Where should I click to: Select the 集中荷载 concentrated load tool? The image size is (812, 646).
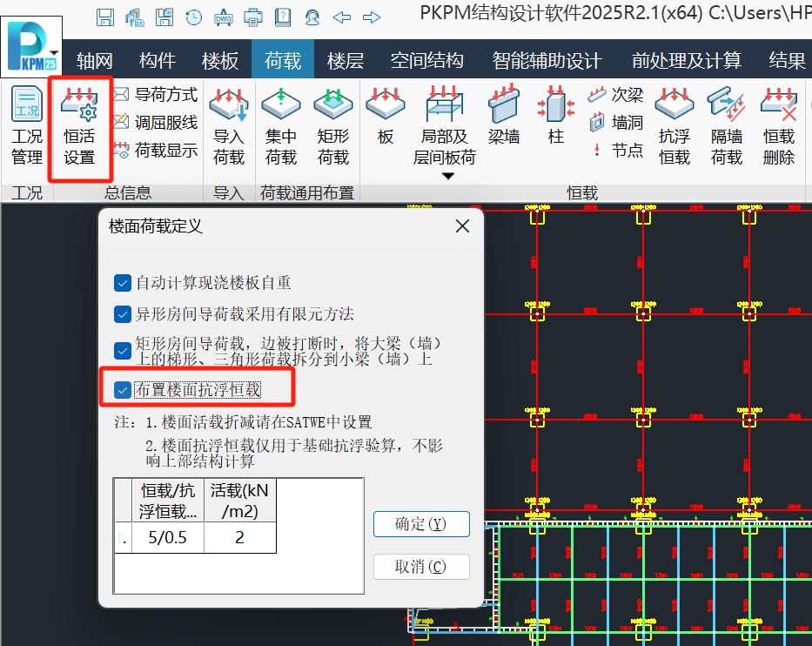click(x=280, y=122)
